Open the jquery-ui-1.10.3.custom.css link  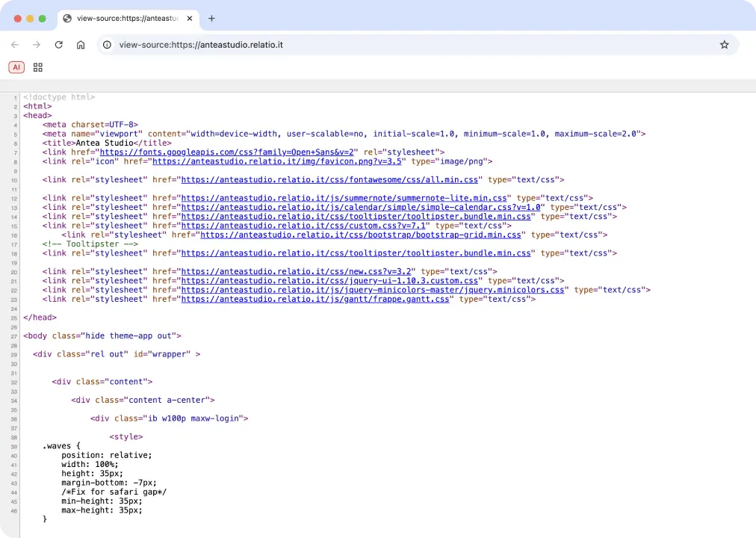point(329,280)
